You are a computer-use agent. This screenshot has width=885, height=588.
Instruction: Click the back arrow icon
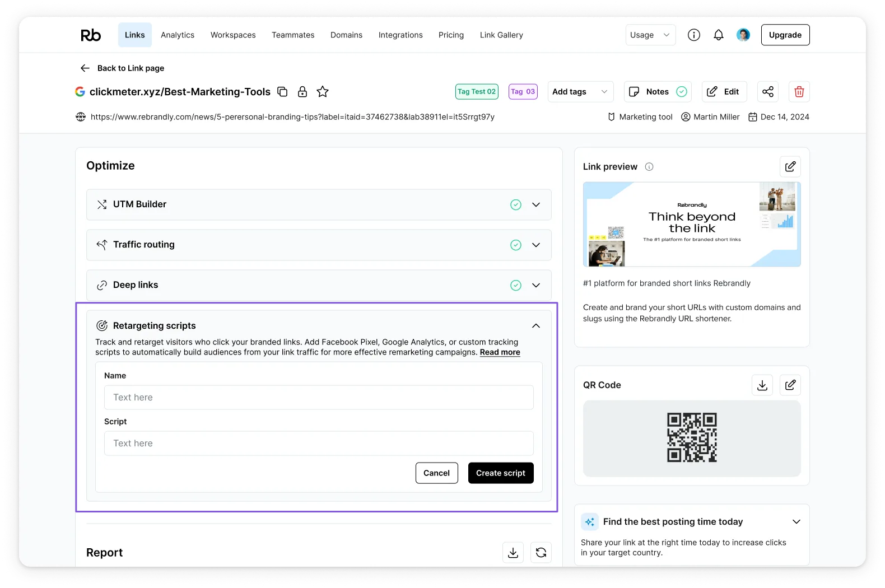pyautogui.click(x=85, y=68)
